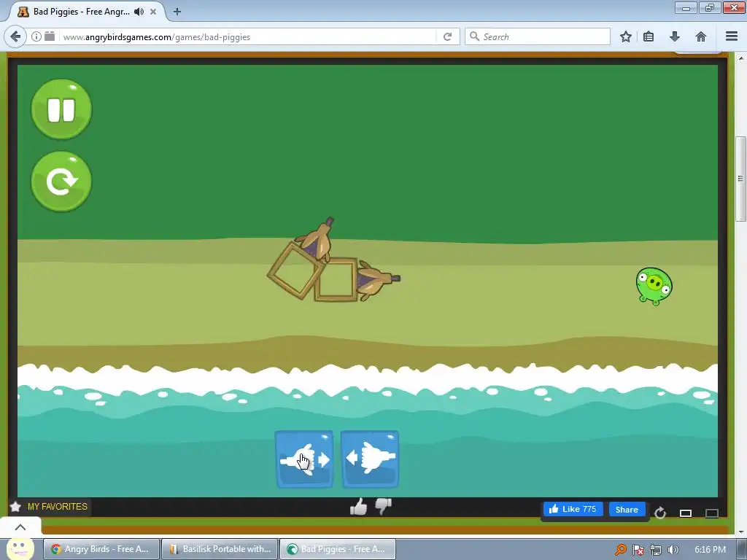Restart the level with the green retry button
The height and width of the screenshot is (560, 747).
point(61,182)
